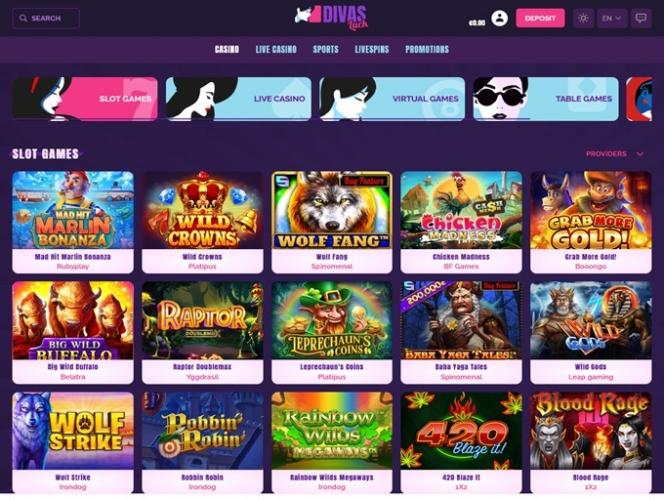Open the Livespins menu item
664x499 pixels.
click(x=372, y=49)
